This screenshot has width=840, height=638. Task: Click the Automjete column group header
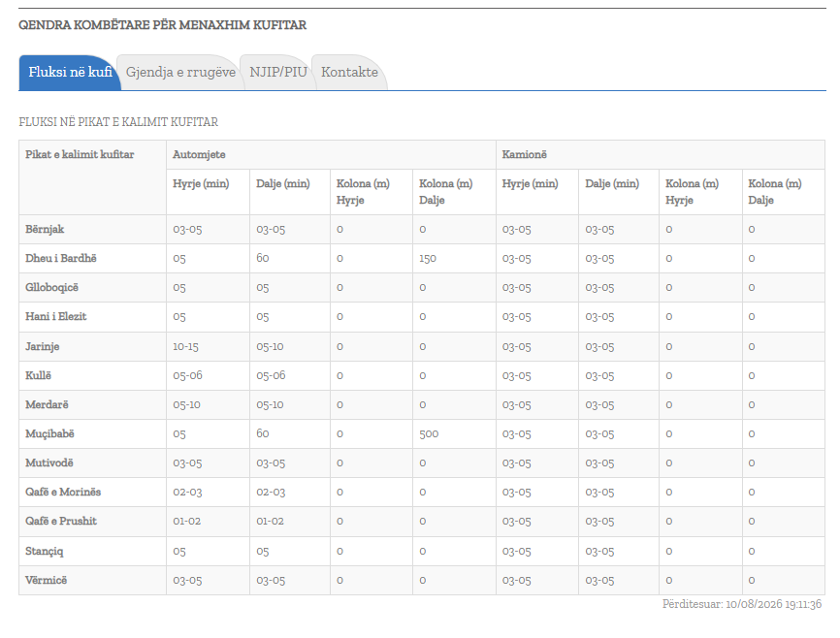[x=199, y=155]
